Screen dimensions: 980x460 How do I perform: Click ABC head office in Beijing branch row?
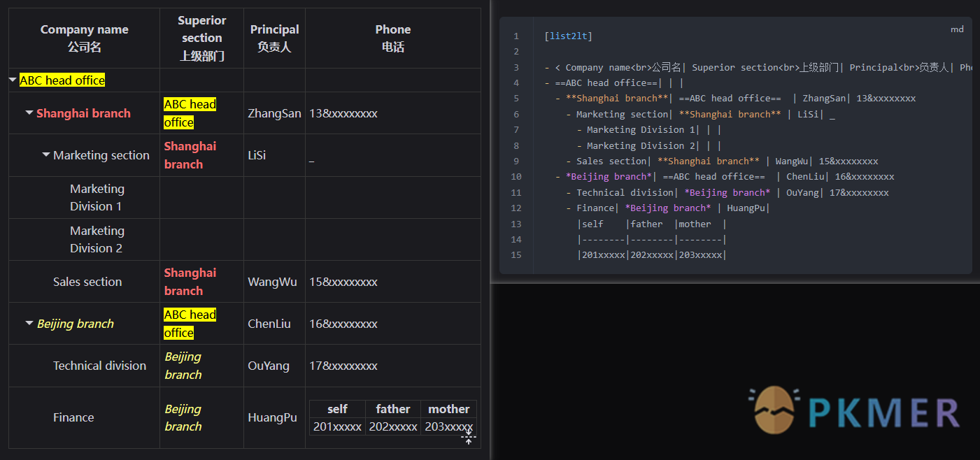[x=190, y=324]
